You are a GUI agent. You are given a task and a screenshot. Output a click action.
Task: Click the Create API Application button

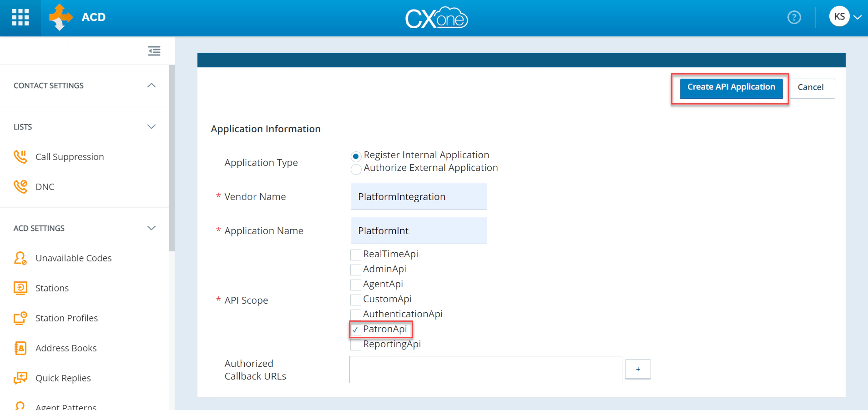[731, 88]
